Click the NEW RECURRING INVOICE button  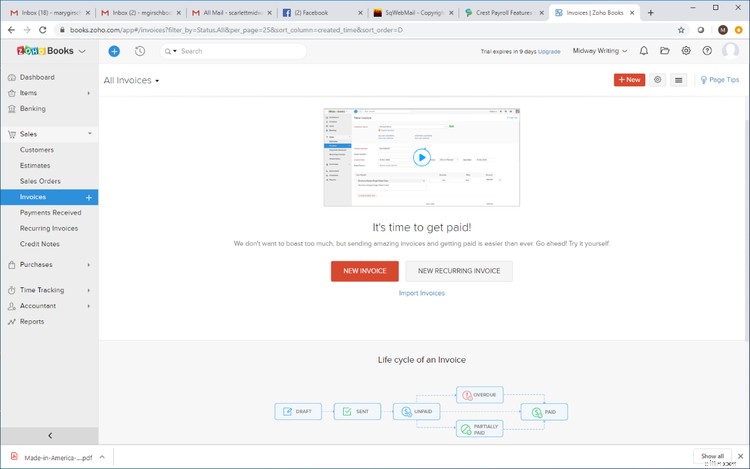(x=459, y=271)
